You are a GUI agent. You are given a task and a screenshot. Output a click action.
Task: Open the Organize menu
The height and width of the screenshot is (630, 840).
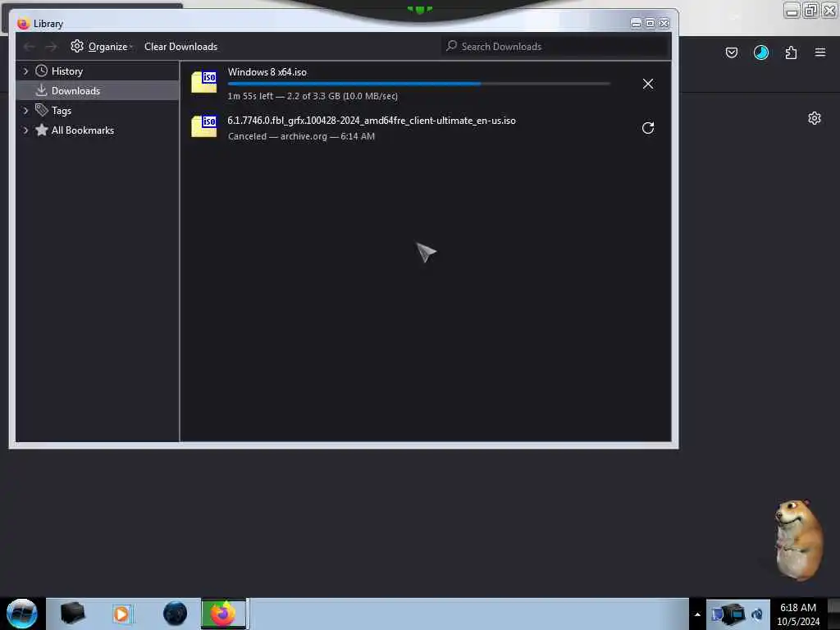click(x=101, y=47)
